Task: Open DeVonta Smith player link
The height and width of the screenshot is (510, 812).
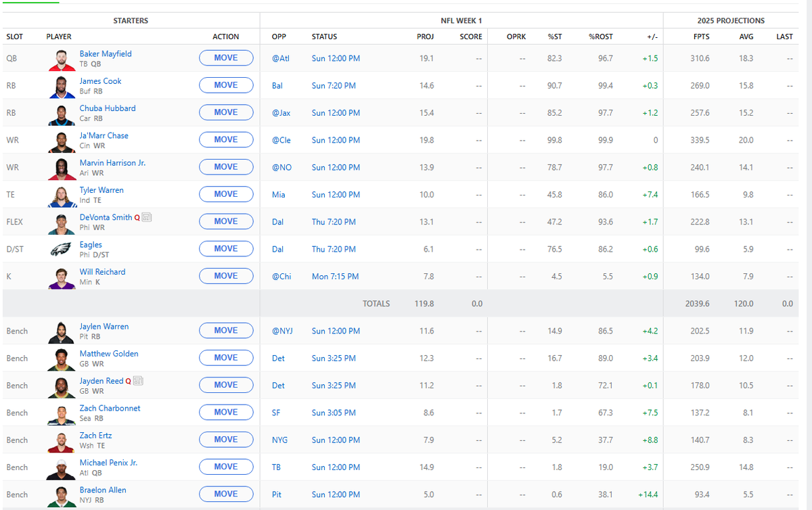Action: coord(106,217)
